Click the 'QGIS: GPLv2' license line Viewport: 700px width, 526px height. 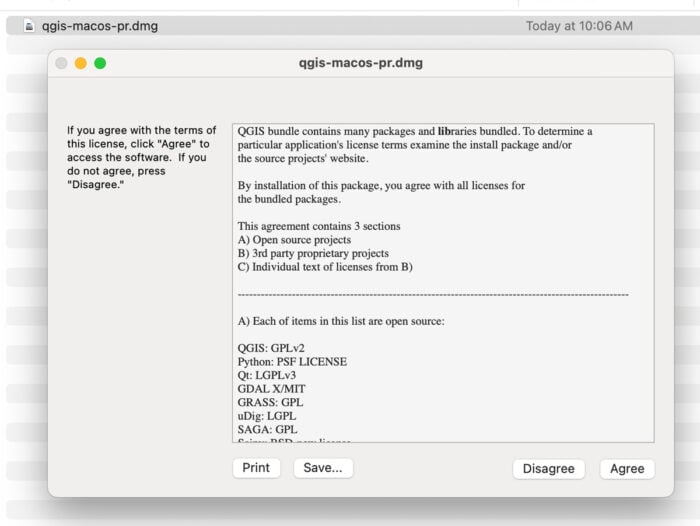(x=271, y=348)
